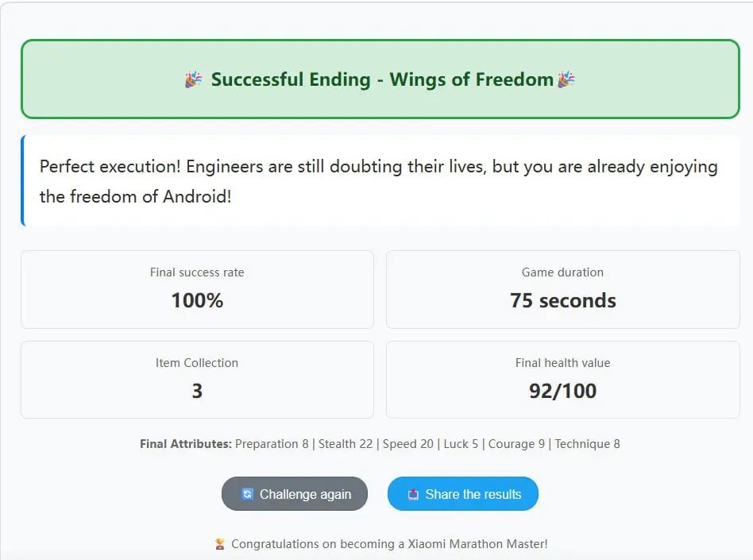Viewport: 753px width, 560px height.
Task: Click the Game duration label
Action: tap(562, 272)
